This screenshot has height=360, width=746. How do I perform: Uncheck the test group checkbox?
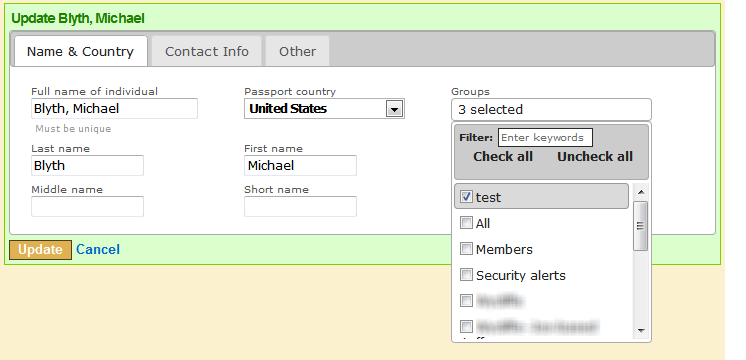pyautogui.click(x=466, y=196)
